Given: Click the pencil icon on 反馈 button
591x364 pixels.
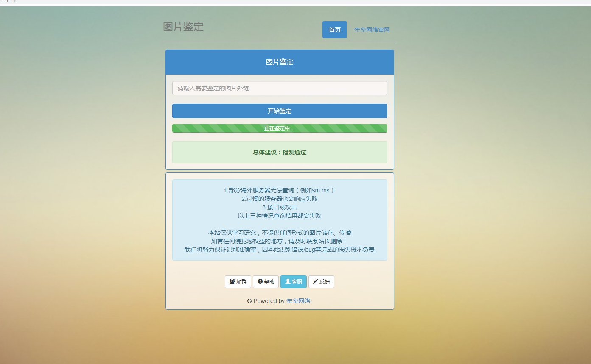Looking at the screenshot, I should point(315,282).
